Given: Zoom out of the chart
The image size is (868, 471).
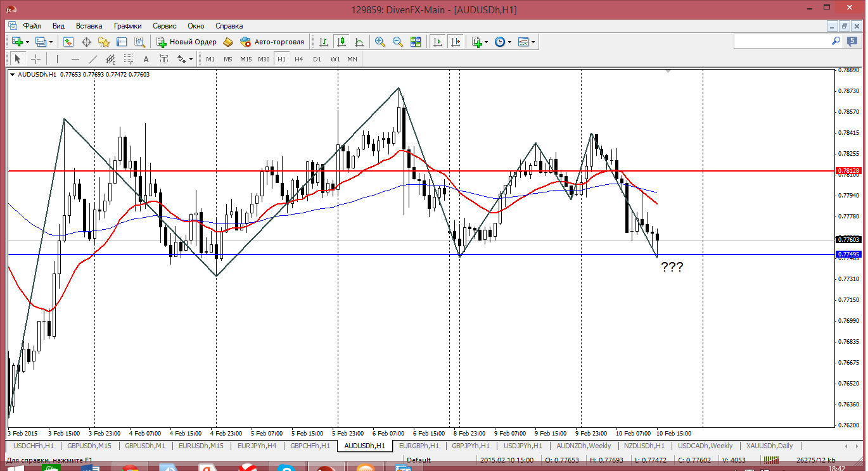Looking at the screenshot, I should [x=398, y=42].
